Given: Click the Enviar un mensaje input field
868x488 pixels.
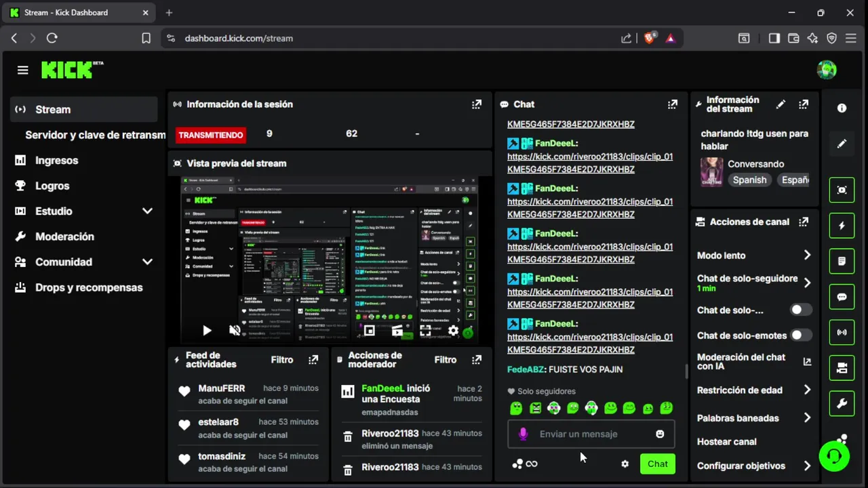Looking at the screenshot, I should [591, 434].
